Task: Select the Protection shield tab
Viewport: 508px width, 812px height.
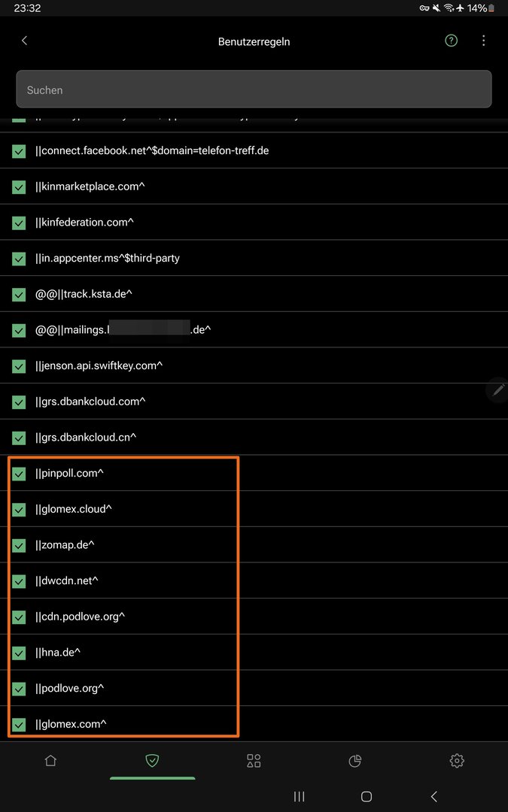Action: tap(152, 761)
